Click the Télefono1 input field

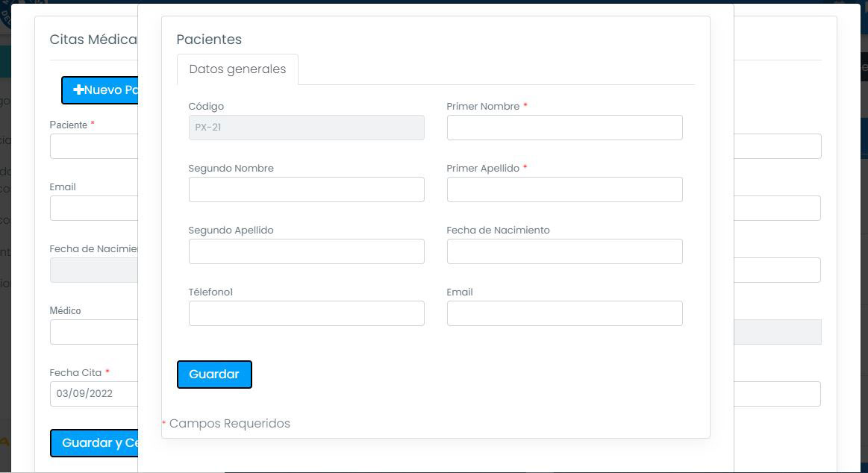click(x=306, y=313)
